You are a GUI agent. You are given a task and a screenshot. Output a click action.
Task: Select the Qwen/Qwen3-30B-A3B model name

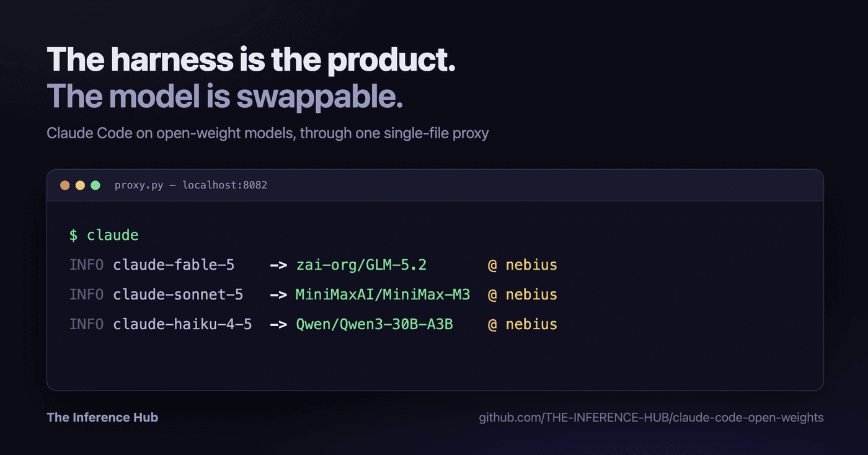[x=374, y=324]
